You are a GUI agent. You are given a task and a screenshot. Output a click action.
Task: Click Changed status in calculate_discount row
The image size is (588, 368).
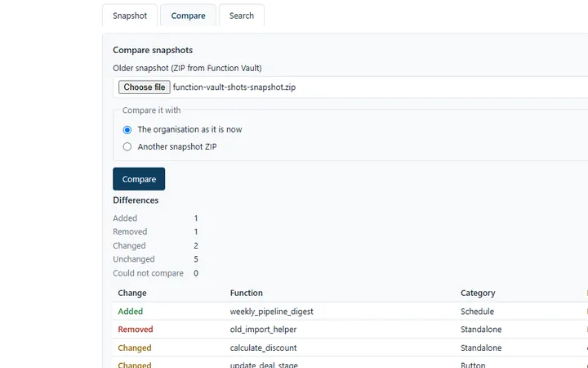[x=135, y=348]
